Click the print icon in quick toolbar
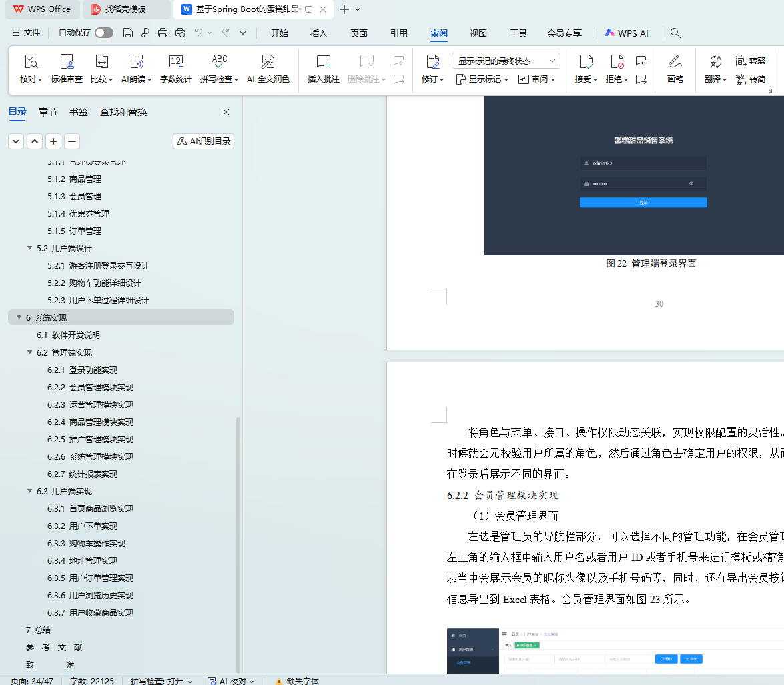 (x=163, y=33)
